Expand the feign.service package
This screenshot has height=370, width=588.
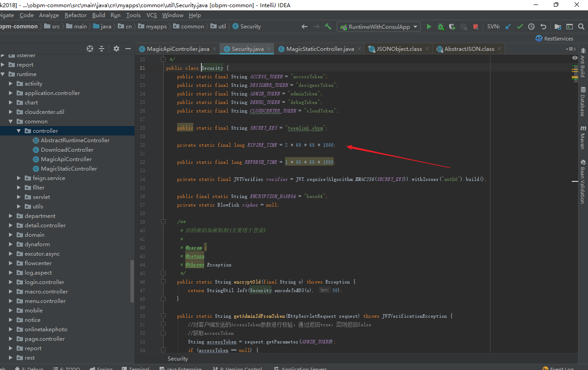[19, 178]
